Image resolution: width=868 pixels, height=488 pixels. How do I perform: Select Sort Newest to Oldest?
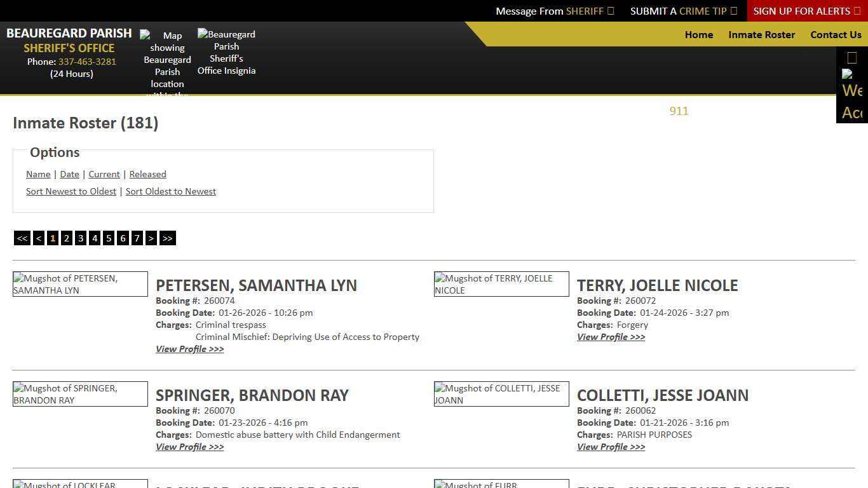pyautogui.click(x=71, y=191)
